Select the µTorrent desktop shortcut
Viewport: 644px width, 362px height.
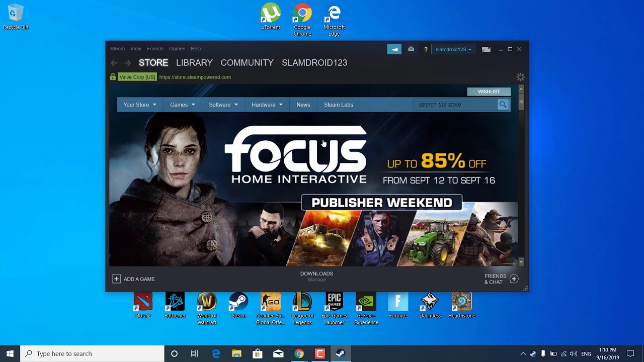click(x=271, y=17)
